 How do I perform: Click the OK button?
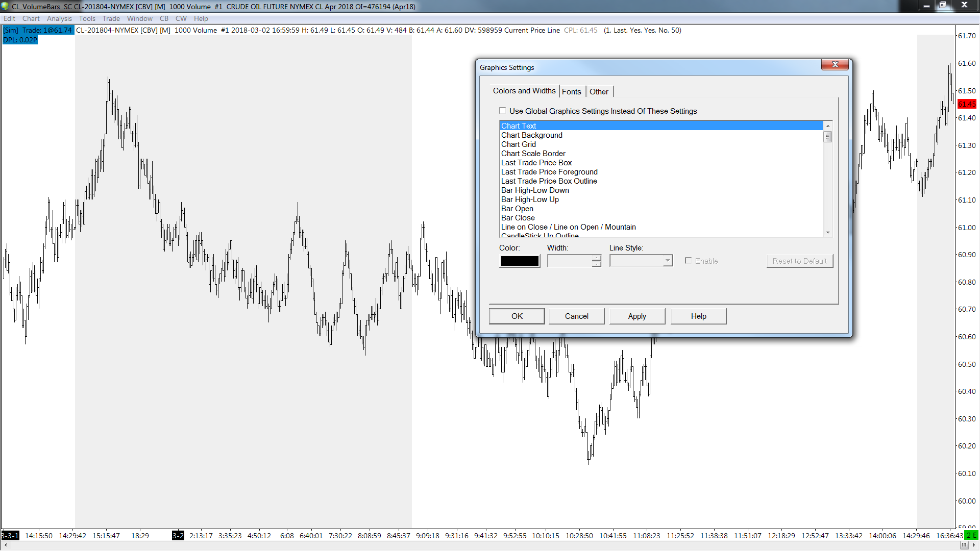[x=517, y=316]
